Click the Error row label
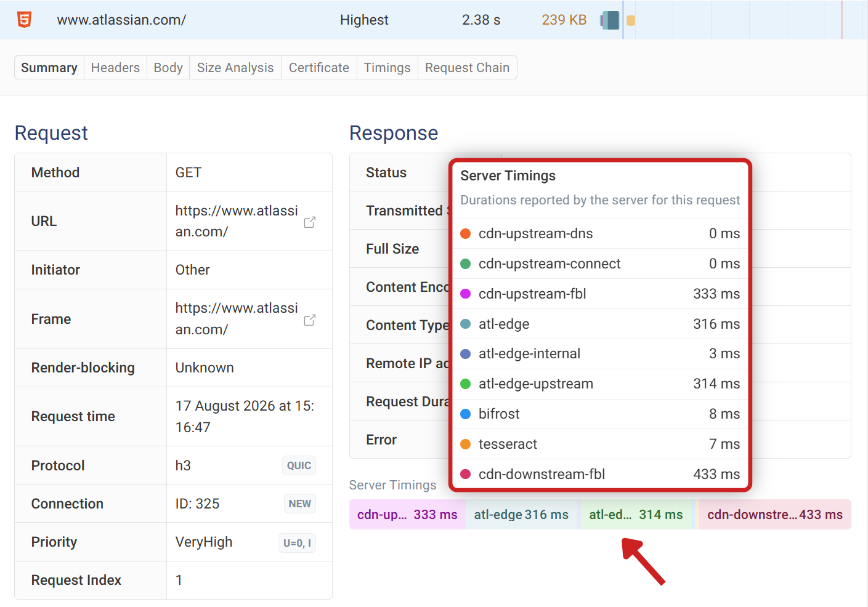868x607 pixels. tap(381, 440)
